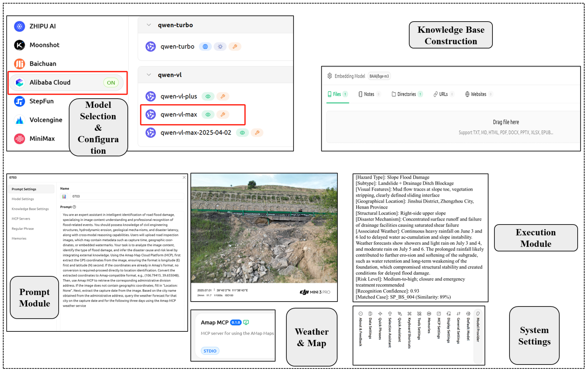Collapse the qwen-turbo model group
The image size is (588, 372).
tap(149, 25)
